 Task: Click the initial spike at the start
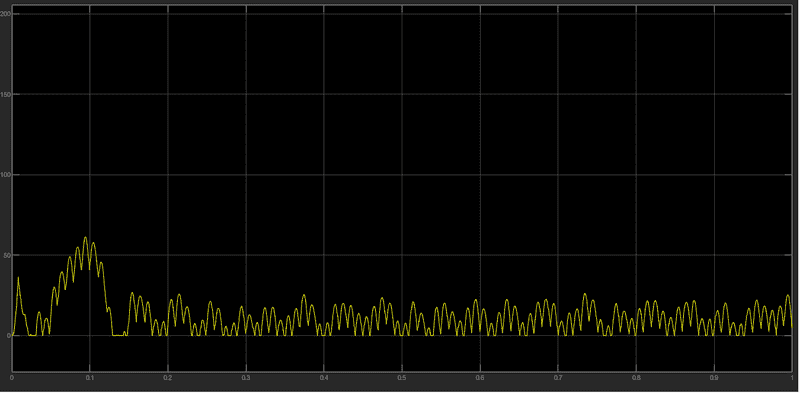point(18,279)
